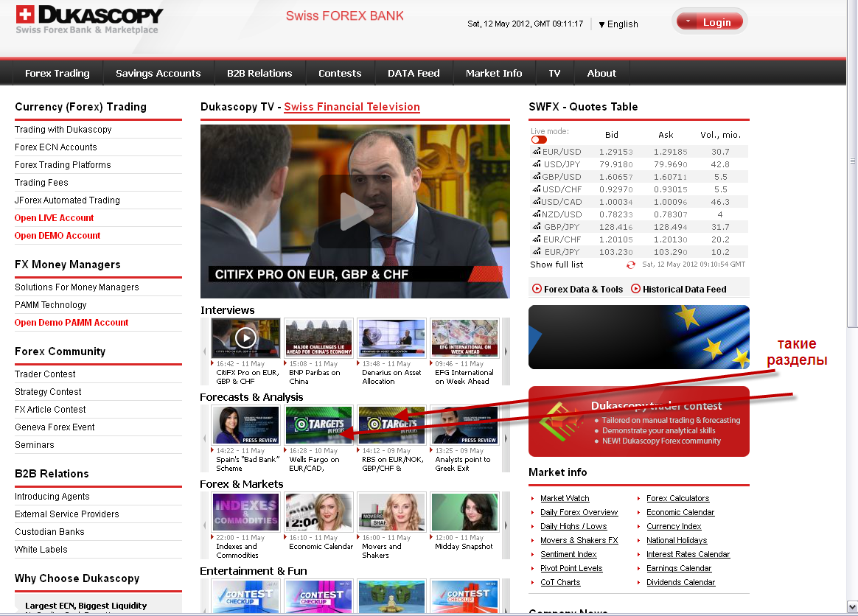
Task: Open the Forex Calculators link
Action: pyautogui.click(x=677, y=498)
